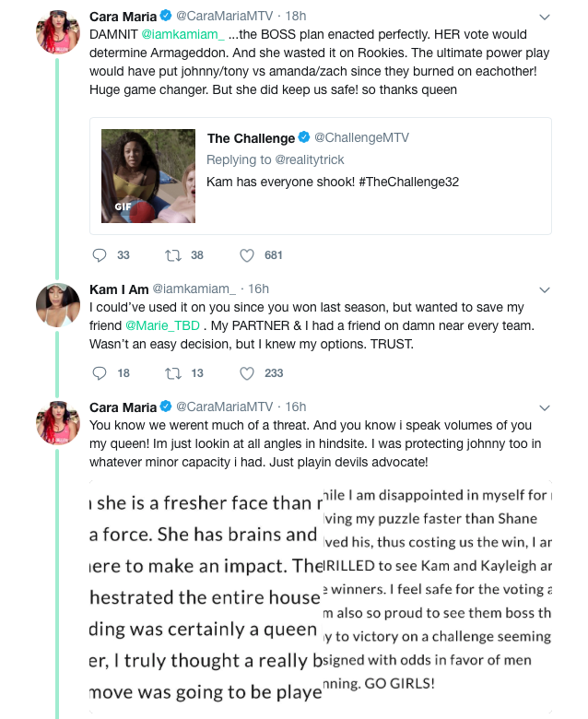Viewport: 588px width, 719px height.
Task: Open the chevron menu on Cara Maria's 16h tweet
Action: coord(545,408)
